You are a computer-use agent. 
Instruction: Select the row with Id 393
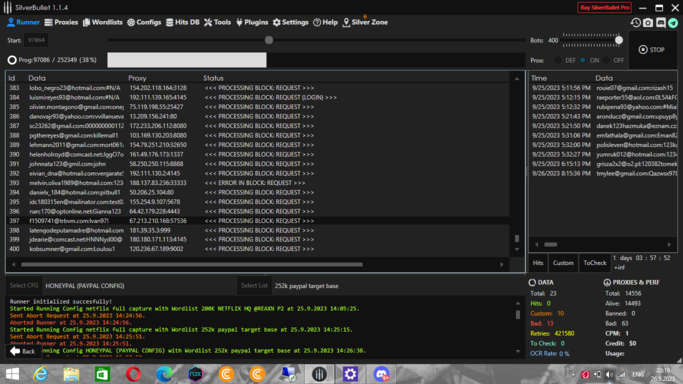(x=258, y=183)
